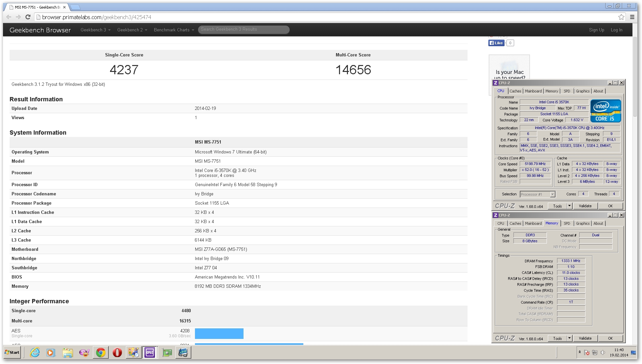
Task: Open About tab in upper CPU-Z window
Action: [x=598, y=91]
